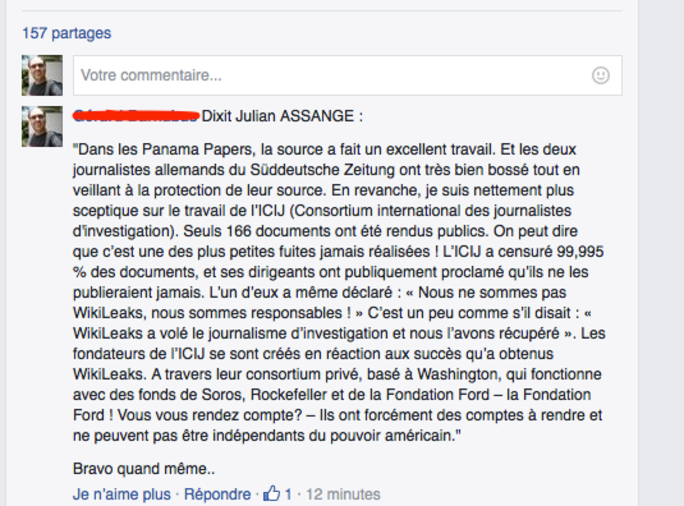Click the avatar beside the comment box

(x=42, y=75)
